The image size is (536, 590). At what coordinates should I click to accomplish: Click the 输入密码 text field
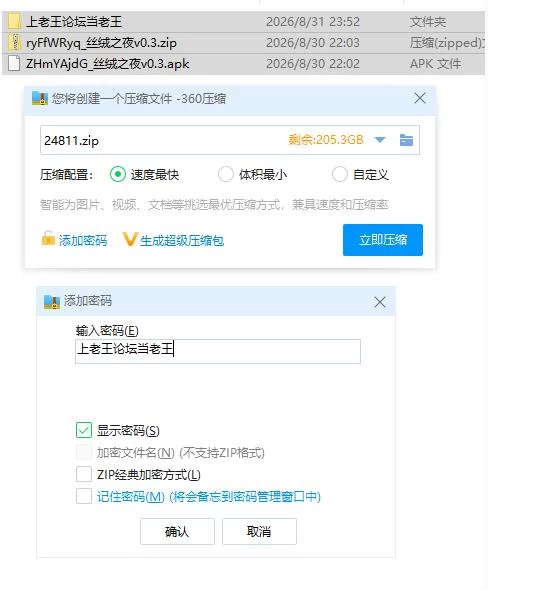pos(218,351)
